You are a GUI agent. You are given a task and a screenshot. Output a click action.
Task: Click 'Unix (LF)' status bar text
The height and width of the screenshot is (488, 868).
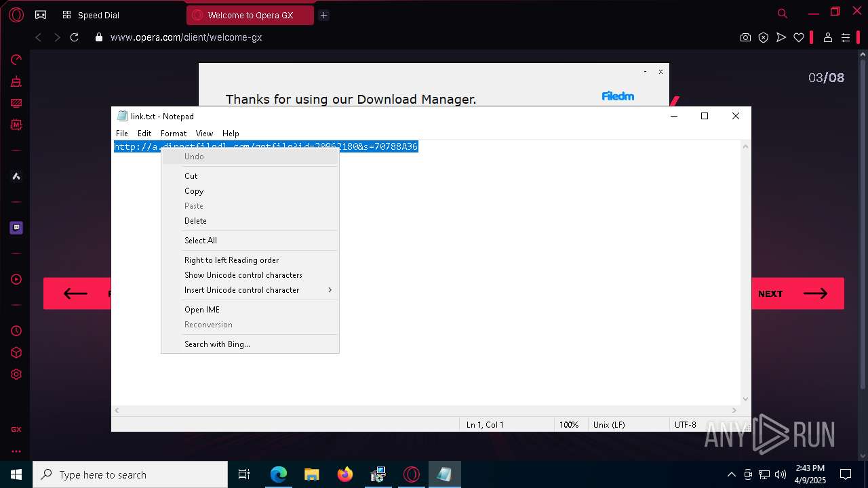coord(609,425)
